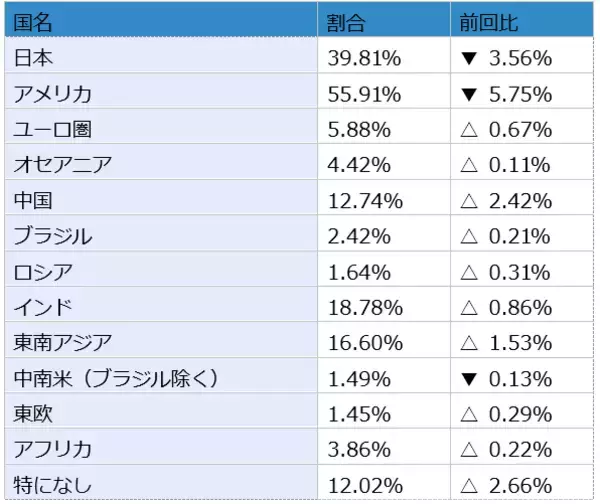The height and width of the screenshot is (504, 600).
Task: Select the ブラジル row label
Action: pos(52,237)
